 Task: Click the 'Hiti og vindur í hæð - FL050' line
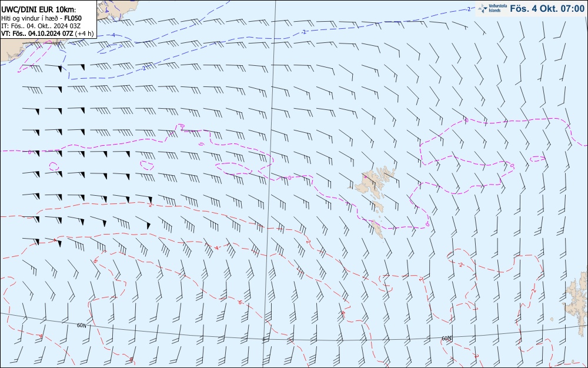tap(41, 18)
